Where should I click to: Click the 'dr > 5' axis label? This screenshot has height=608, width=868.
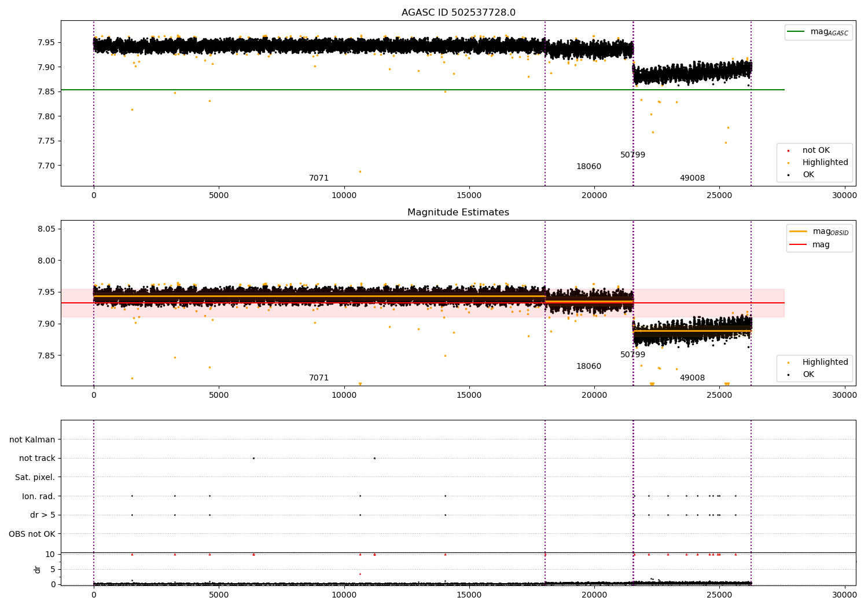[43, 515]
